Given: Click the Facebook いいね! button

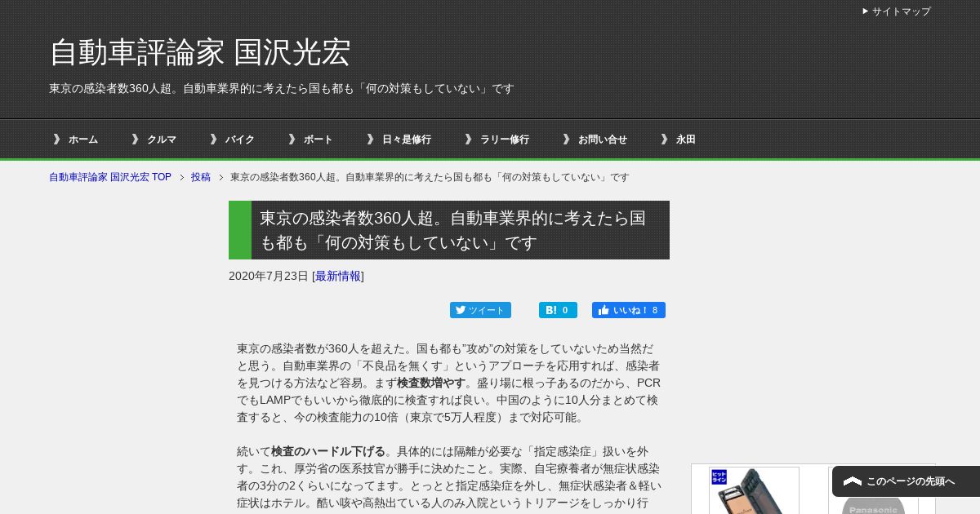Looking at the screenshot, I should (x=629, y=310).
